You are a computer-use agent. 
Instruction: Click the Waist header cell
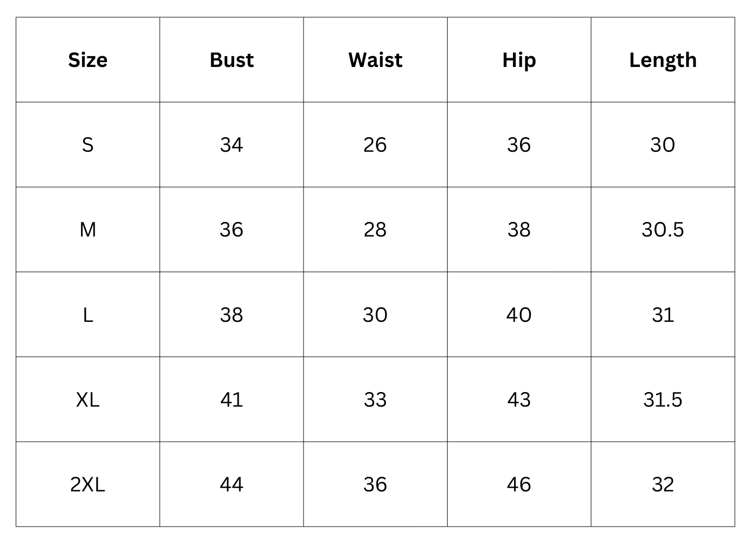(x=375, y=60)
